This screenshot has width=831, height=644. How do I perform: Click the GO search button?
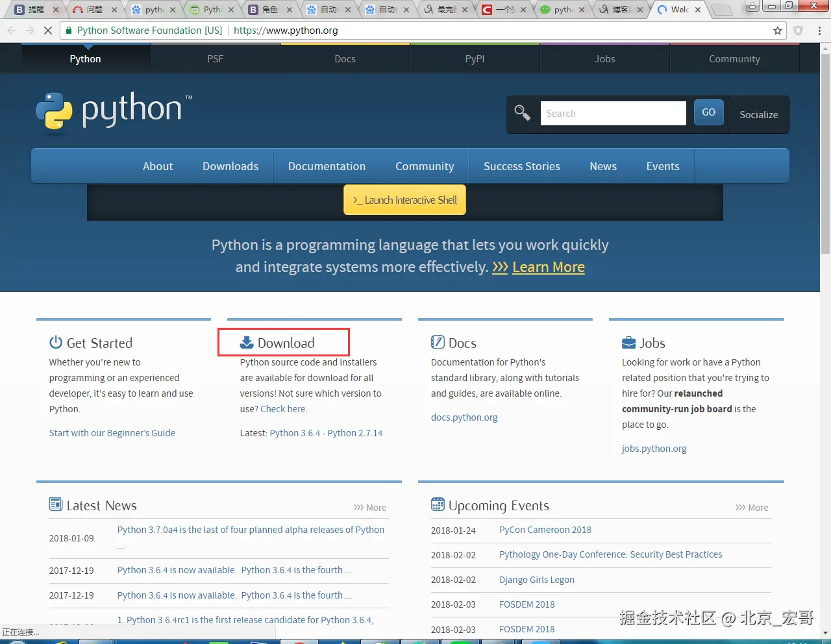[708, 112]
